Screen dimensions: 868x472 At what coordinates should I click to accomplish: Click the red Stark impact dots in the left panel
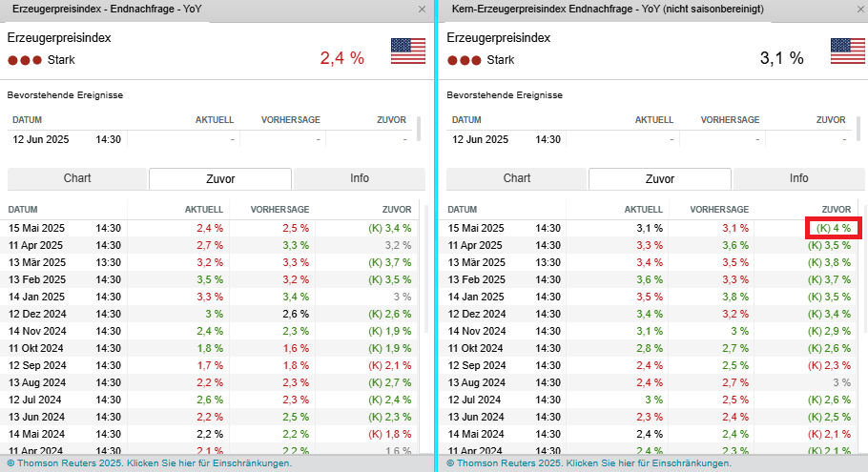[25, 60]
